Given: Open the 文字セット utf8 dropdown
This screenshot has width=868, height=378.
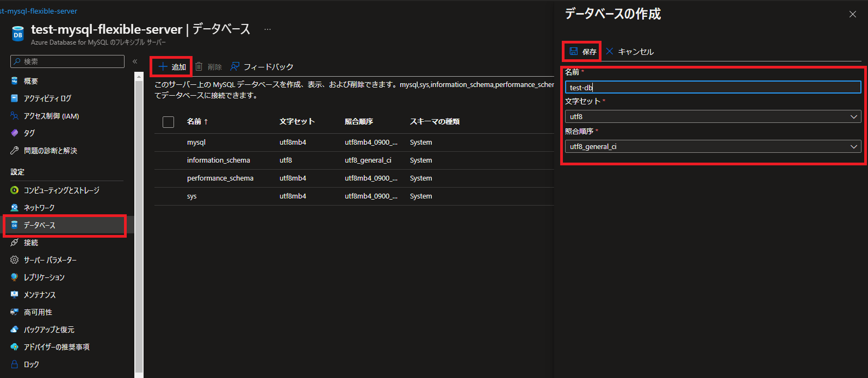Looking at the screenshot, I should click(x=713, y=116).
